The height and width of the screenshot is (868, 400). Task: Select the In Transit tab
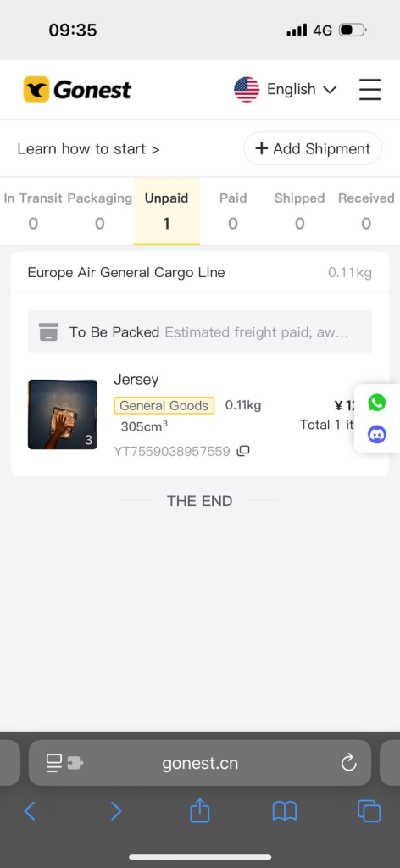tap(33, 211)
